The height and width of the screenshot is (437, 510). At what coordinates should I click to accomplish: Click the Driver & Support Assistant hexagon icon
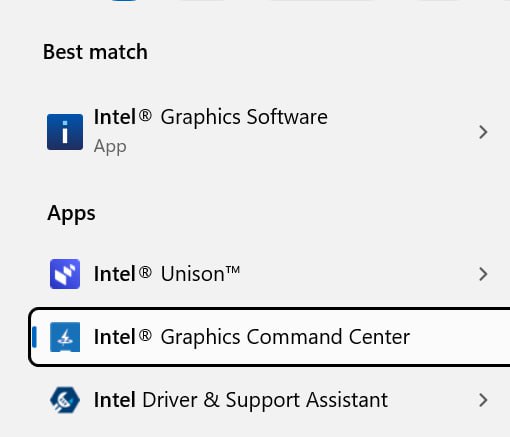point(65,400)
